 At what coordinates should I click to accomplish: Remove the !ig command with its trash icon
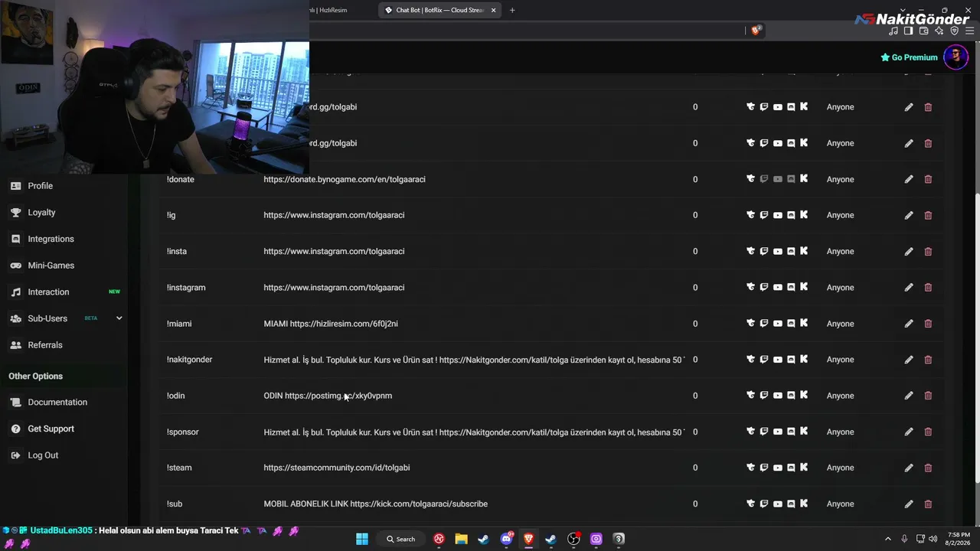pos(928,215)
